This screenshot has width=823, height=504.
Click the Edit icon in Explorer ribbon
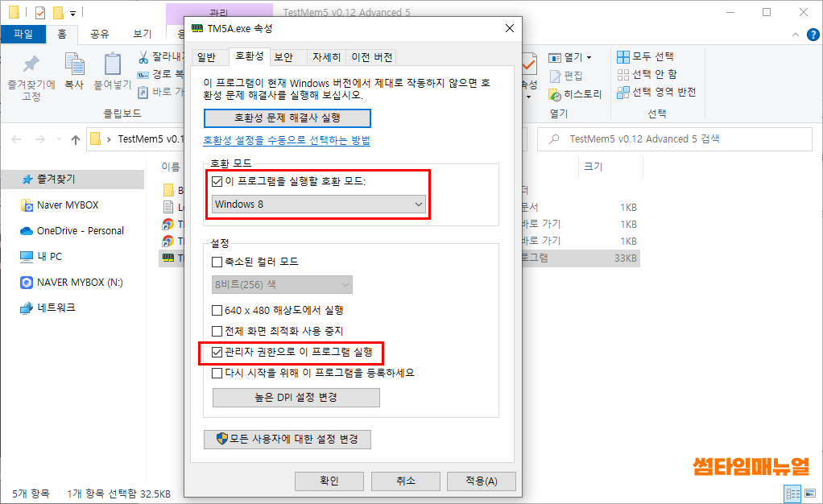(x=556, y=76)
